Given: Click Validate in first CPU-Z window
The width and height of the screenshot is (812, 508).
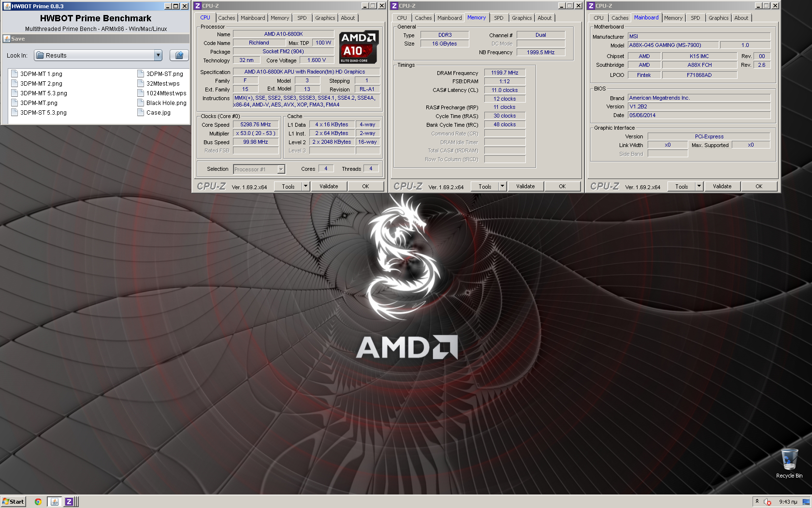Looking at the screenshot, I should pos(329,186).
